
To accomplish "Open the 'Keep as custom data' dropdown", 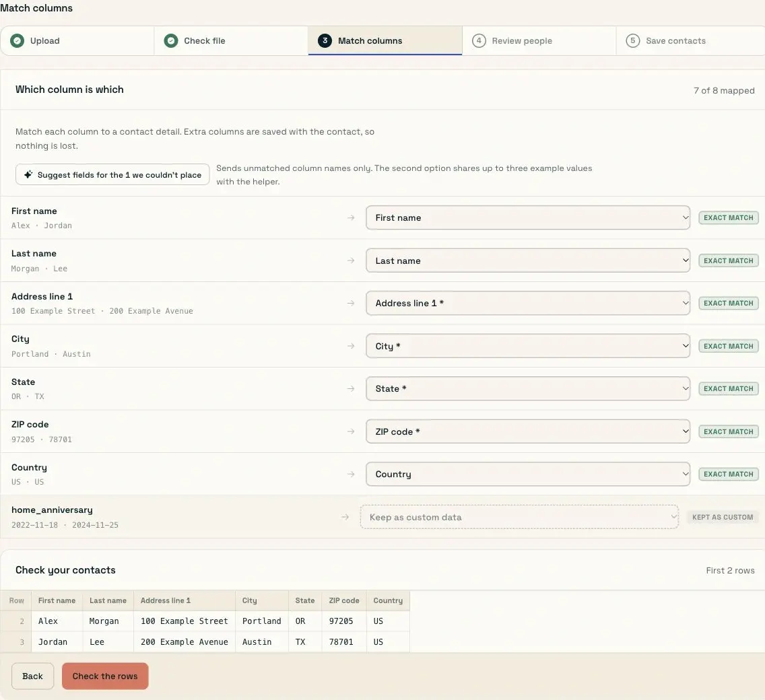I will (x=520, y=517).
